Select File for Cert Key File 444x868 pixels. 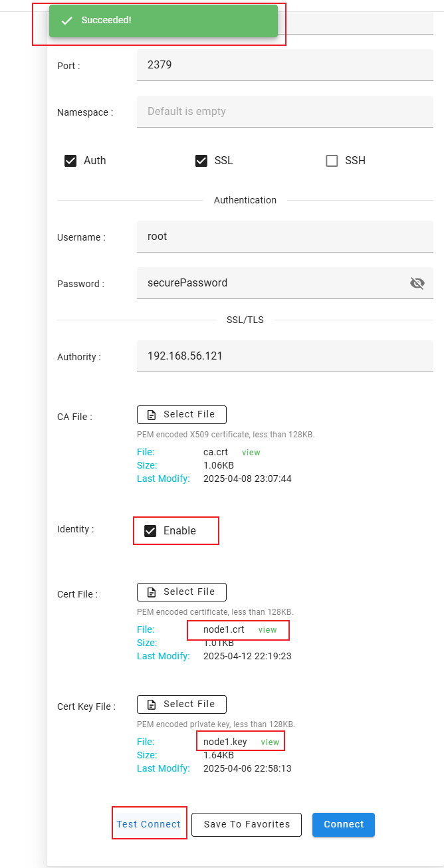(x=181, y=705)
